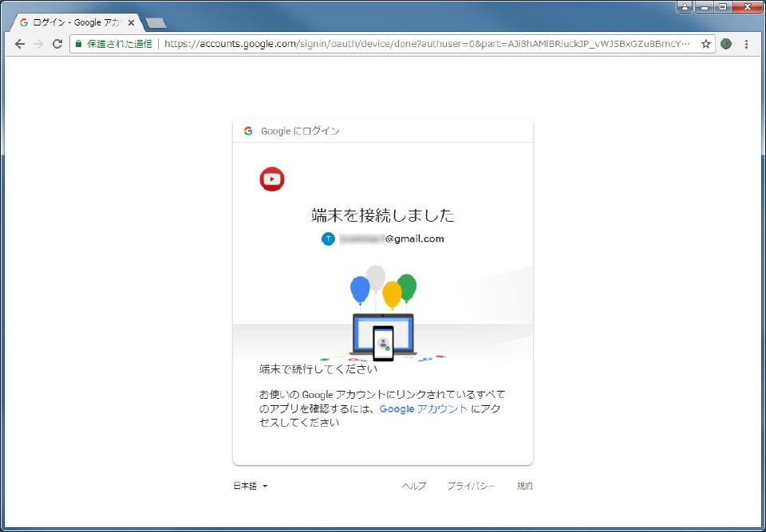Screen dimensions: 766x532
Task: Open the green extension icon in toolbar
Action: 726,44
